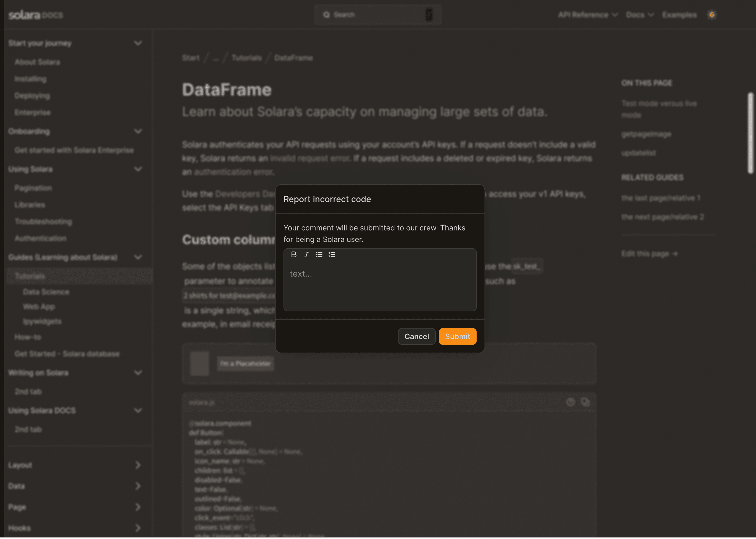Insert a bulleted list in the comment editor
This screenshot has height=539, width=756.
click(x=319, y=255)
